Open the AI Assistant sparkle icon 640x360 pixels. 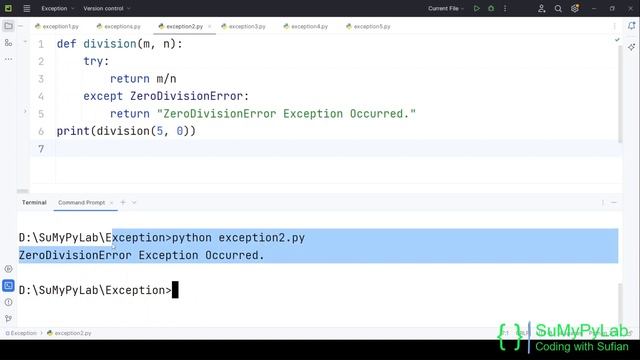pyautogui.click(x=631, y=47)
